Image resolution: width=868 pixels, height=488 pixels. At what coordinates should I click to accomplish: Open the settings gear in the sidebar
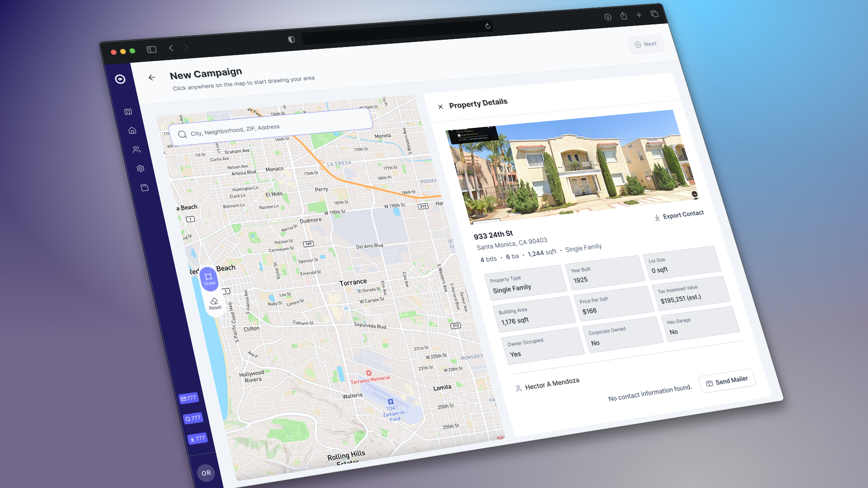click(x=141, y=169)
